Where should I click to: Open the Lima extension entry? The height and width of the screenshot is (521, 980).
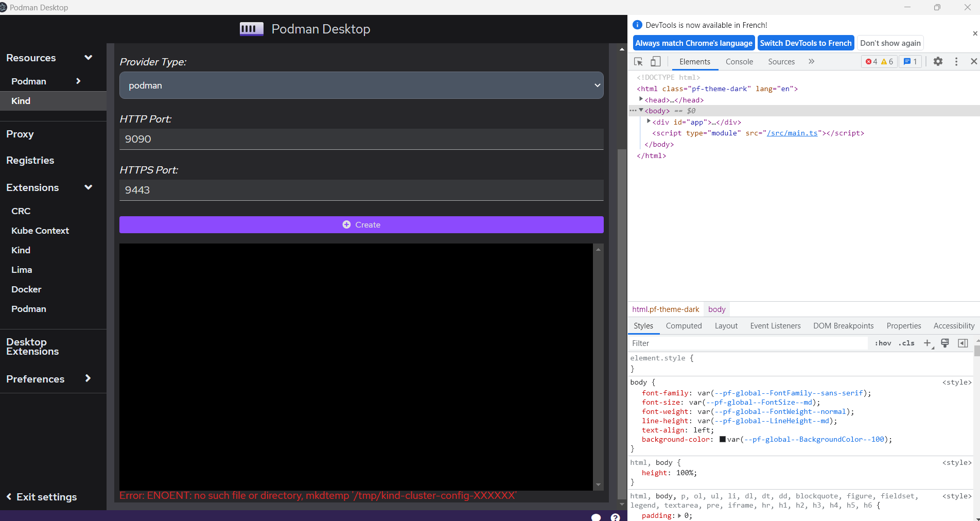coord(22,270)
